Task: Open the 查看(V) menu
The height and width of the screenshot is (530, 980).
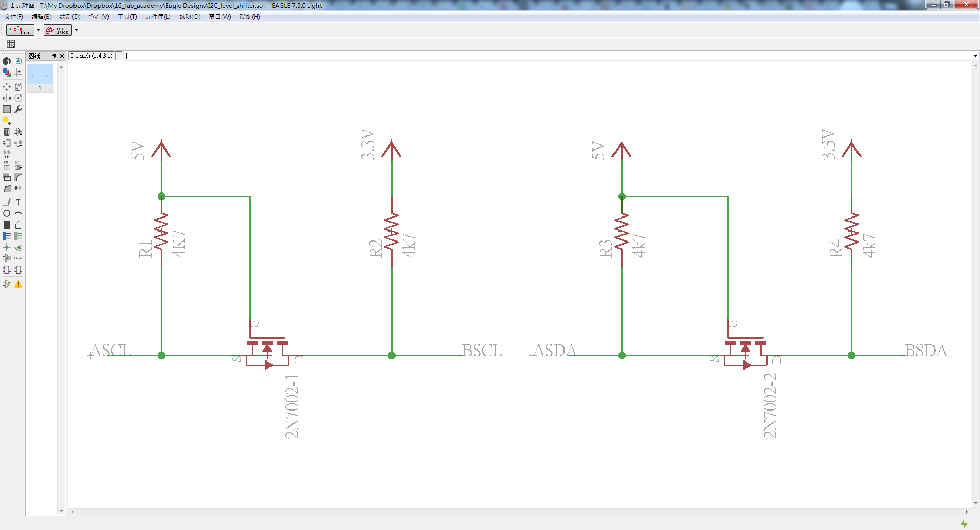Action: (x=99, y=17)
